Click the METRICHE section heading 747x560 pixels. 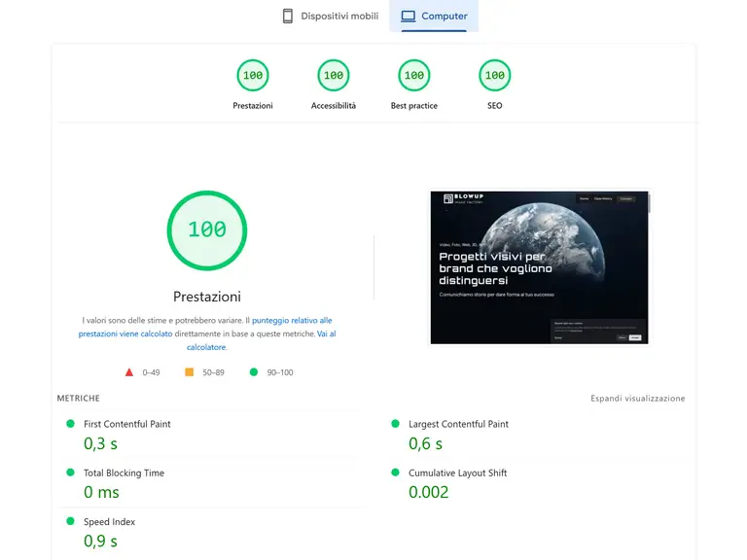(x=79, y=398)
